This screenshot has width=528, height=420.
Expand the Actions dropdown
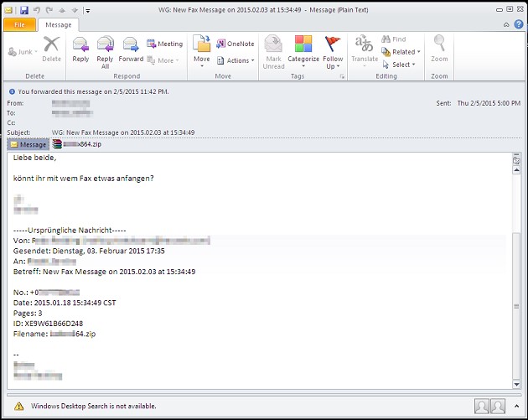pyautogui.click(x=234, y=60)
